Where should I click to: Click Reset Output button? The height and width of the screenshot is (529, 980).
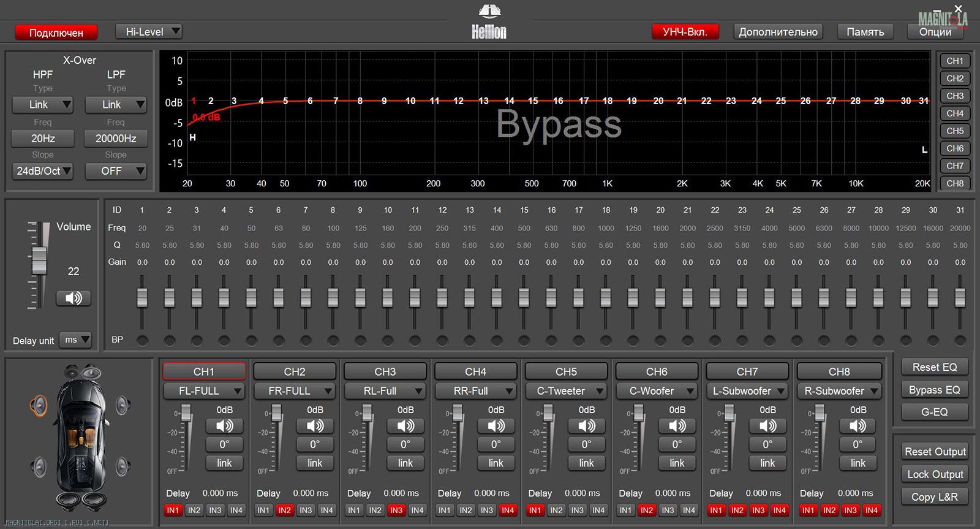[x=935, y=452]
